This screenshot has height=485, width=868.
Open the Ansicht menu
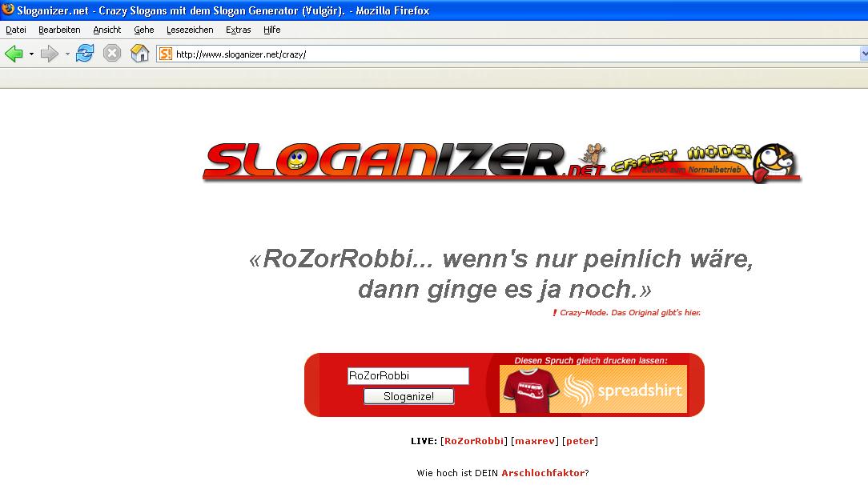(106, 30)
